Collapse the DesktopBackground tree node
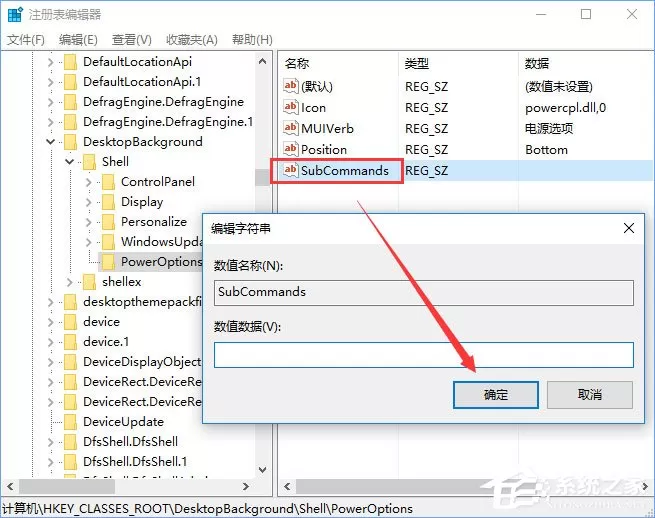Image resolution: width=655 pixels, height=518 pixels. [x=51, y=142]
